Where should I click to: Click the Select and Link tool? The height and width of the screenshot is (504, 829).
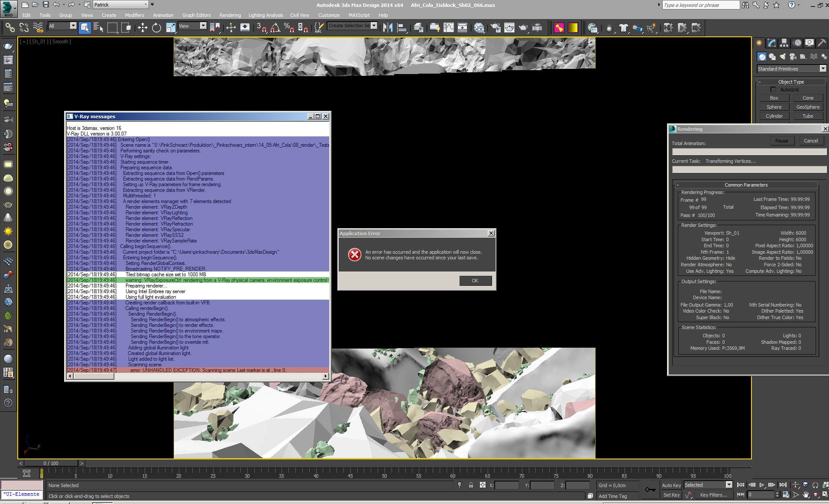click(x=10, y=28)
